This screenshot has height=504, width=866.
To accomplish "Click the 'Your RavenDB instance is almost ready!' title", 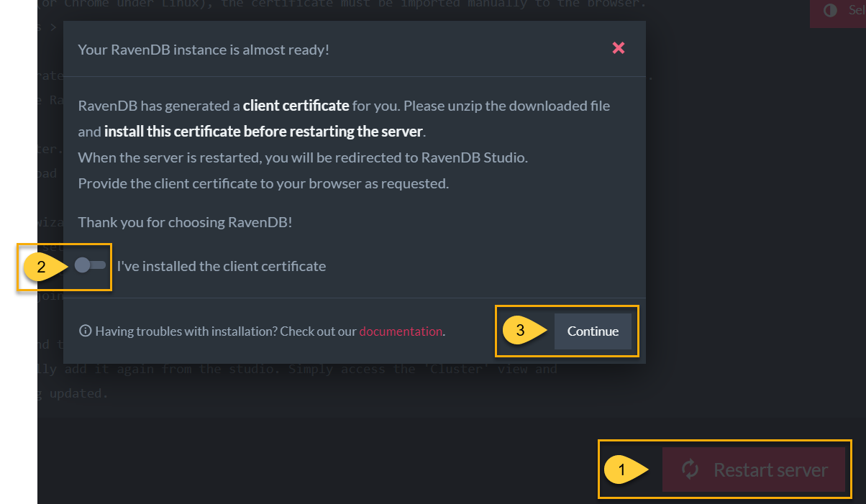I will click(x=204, y=50).
